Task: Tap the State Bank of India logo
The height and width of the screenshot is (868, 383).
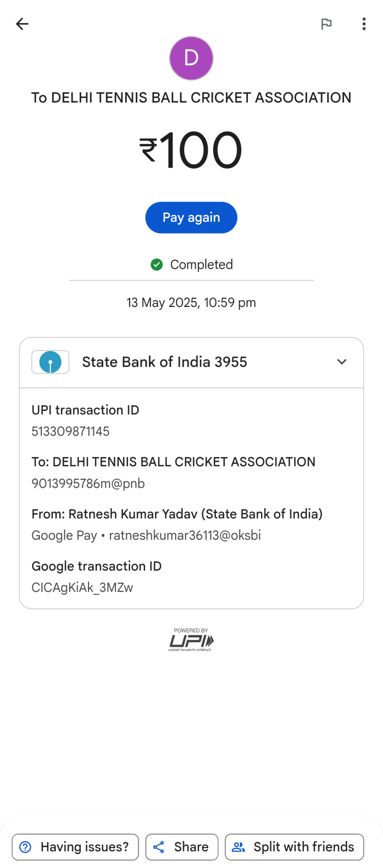Action: tap(50, 362)
